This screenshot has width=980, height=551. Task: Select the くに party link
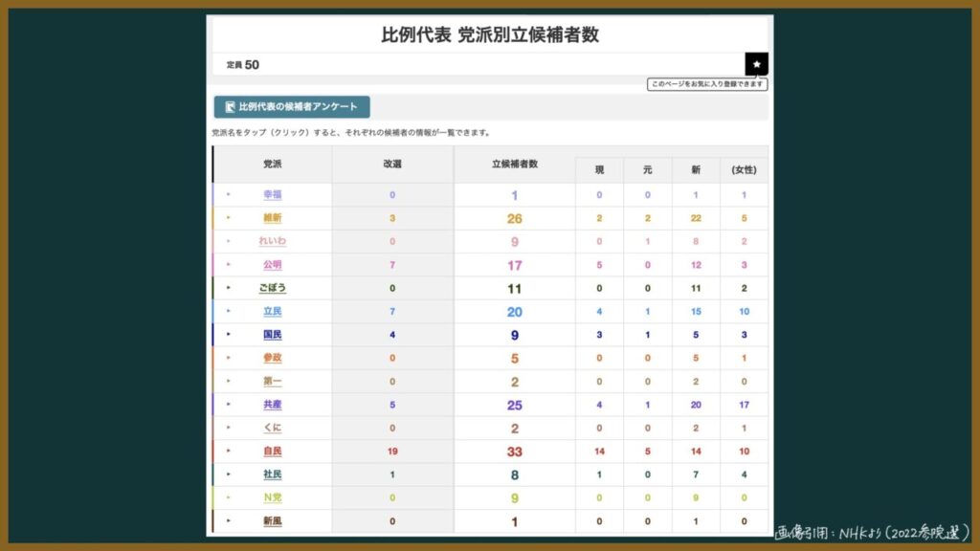pos(273,428)
